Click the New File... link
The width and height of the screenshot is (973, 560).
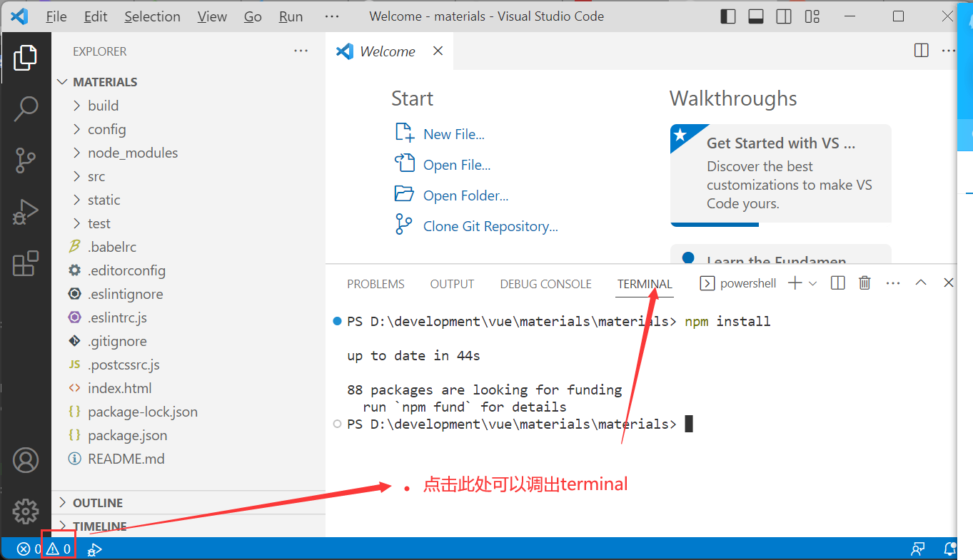click(x=454, y=134)
